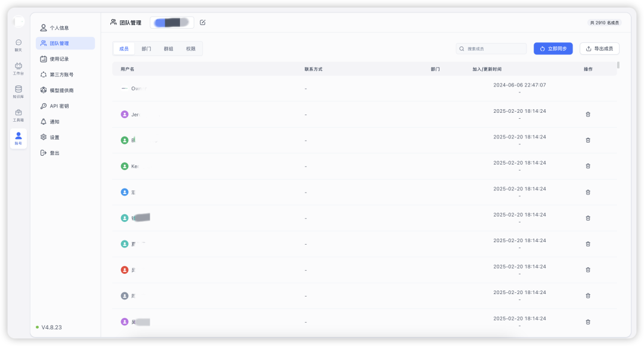
Task: Delete the member starting with Jer
Action: click(588, 114)
